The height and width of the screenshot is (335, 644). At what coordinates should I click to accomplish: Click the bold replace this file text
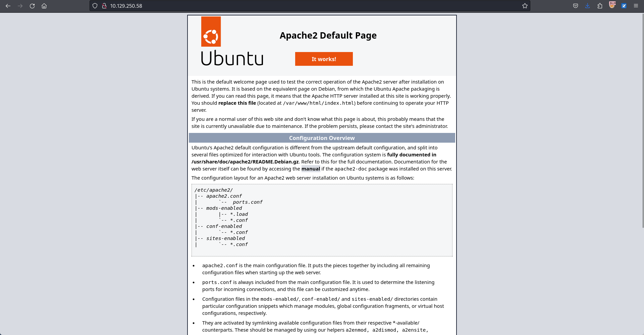(x=237, y=103)
